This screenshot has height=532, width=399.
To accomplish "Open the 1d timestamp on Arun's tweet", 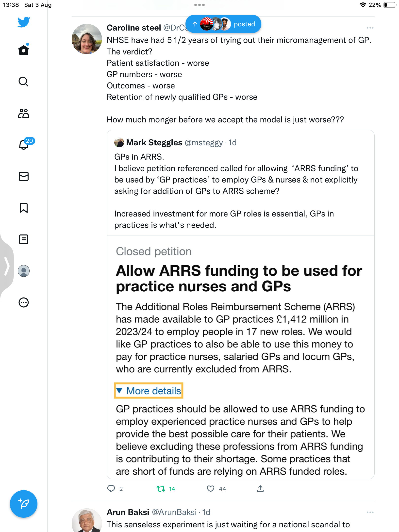I will click(206, 512).
